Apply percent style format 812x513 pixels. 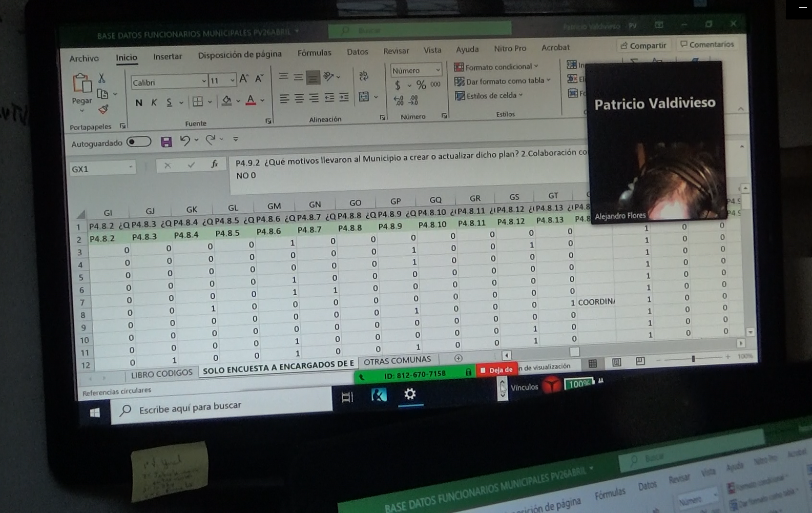coord(421,85)
